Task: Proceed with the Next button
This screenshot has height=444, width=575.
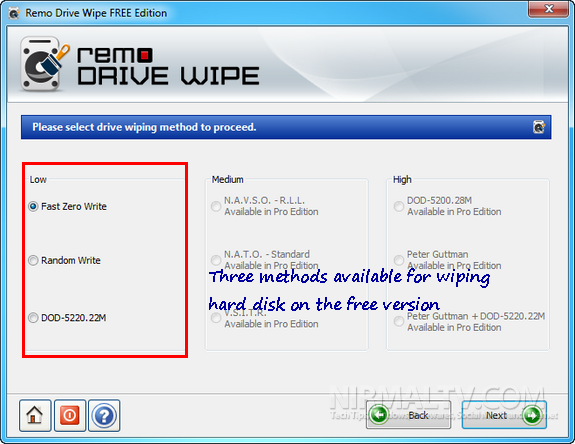Action: click(504, 415)
